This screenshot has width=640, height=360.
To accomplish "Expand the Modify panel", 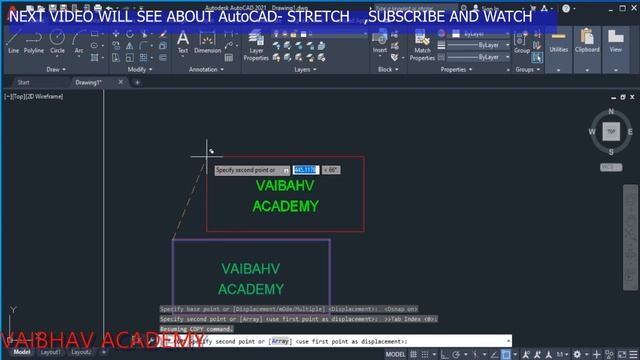I will tap(140, 69).
